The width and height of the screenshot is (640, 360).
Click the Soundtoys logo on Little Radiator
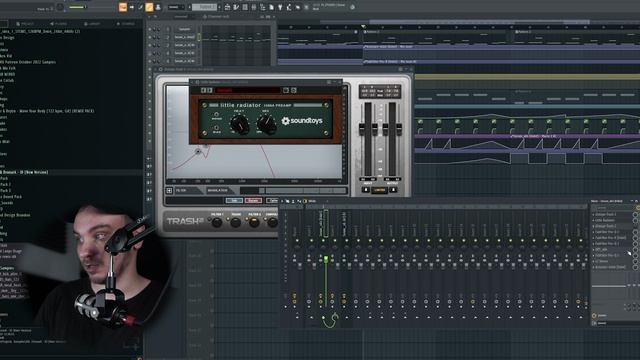(x=302, y=121)
